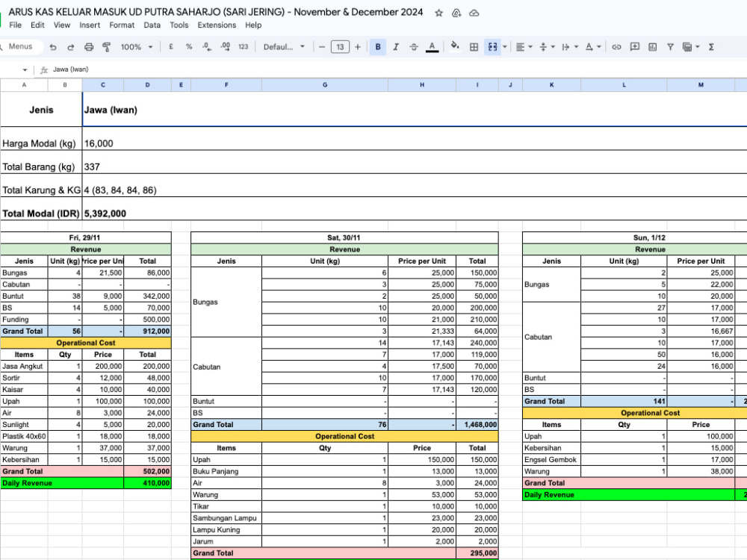Open more number formats 123

(x=243, y=46)
